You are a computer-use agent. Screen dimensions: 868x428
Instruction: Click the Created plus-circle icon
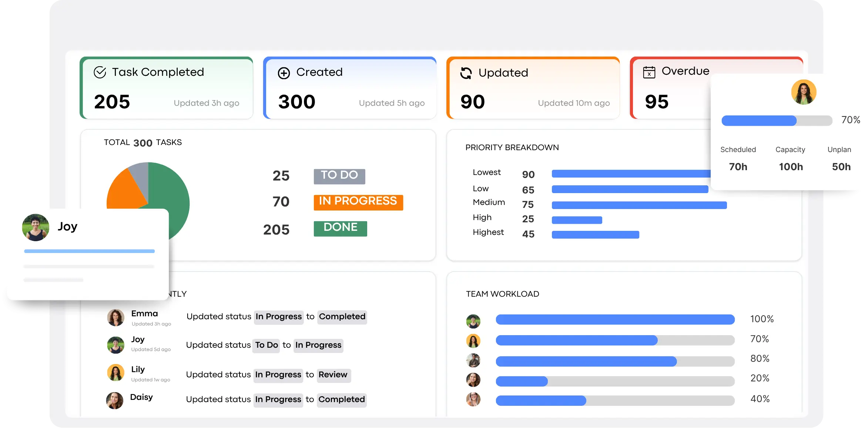pyautogui.click(x=284, y=73)
